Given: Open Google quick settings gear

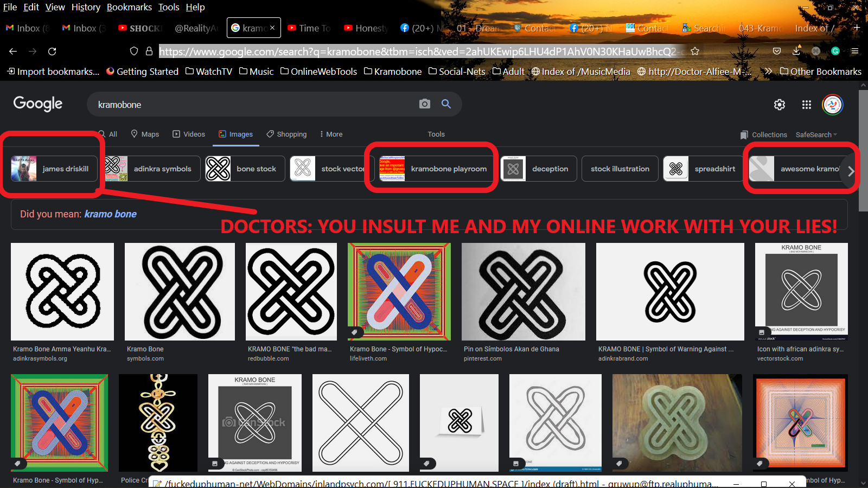Looking at the screenshot, I should tap(780, 105).
